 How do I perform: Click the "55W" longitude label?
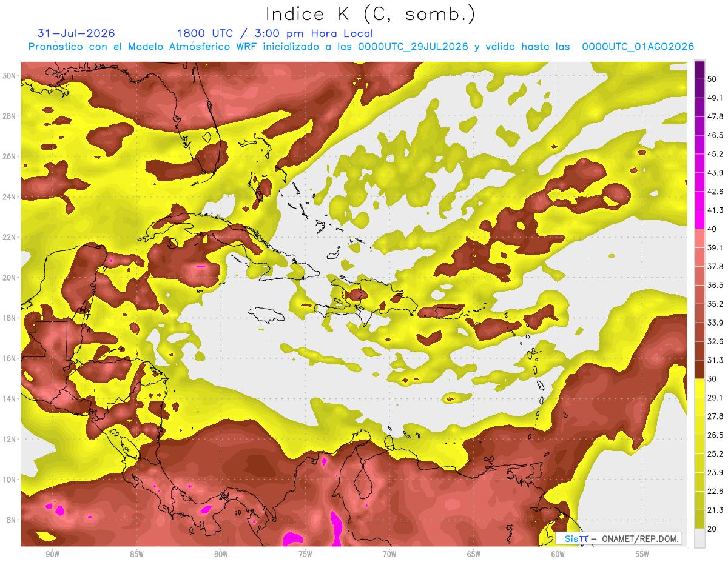(642, 554)
